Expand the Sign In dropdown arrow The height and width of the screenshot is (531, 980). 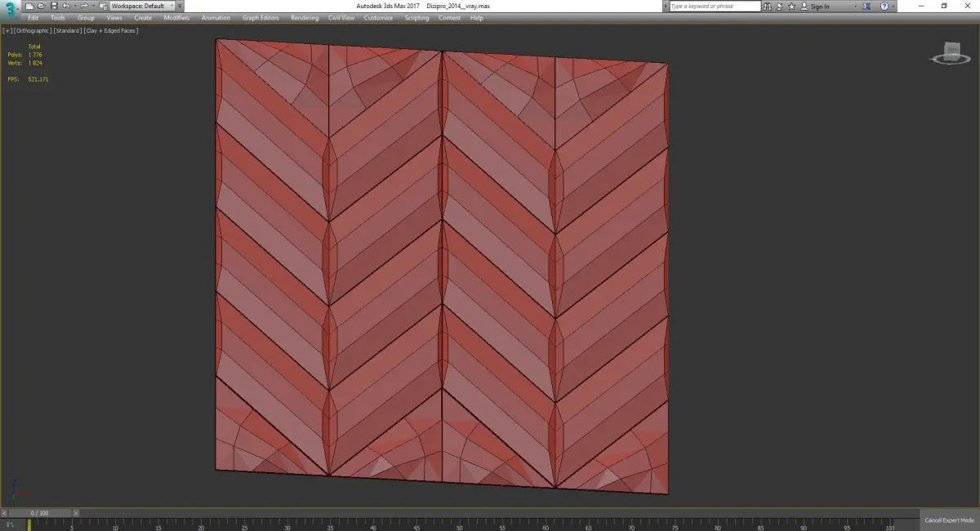click(x=855, y=6)
